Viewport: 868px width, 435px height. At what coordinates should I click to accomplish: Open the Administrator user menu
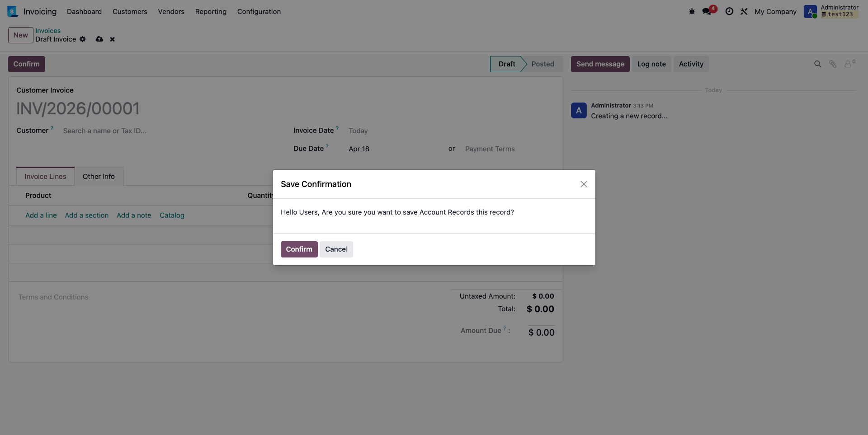point(831,11)
